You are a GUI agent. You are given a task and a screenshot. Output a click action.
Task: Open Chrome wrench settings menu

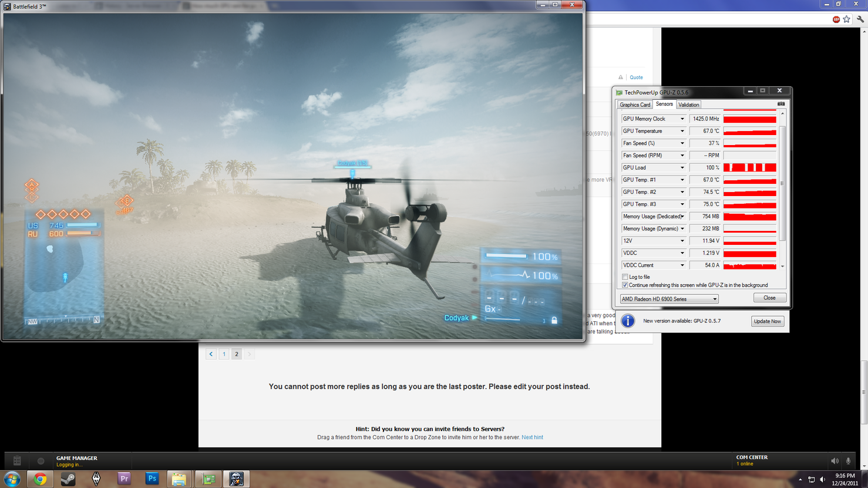860,19
